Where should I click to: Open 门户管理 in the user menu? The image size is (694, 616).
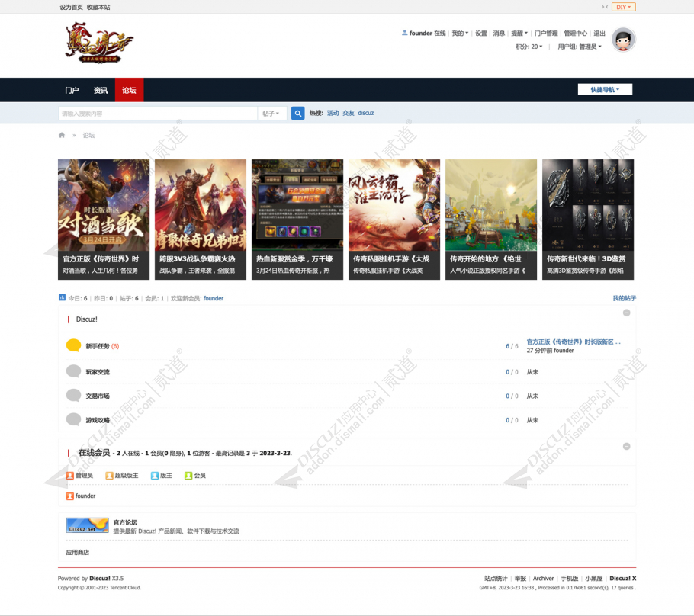(x=546, y=34)
